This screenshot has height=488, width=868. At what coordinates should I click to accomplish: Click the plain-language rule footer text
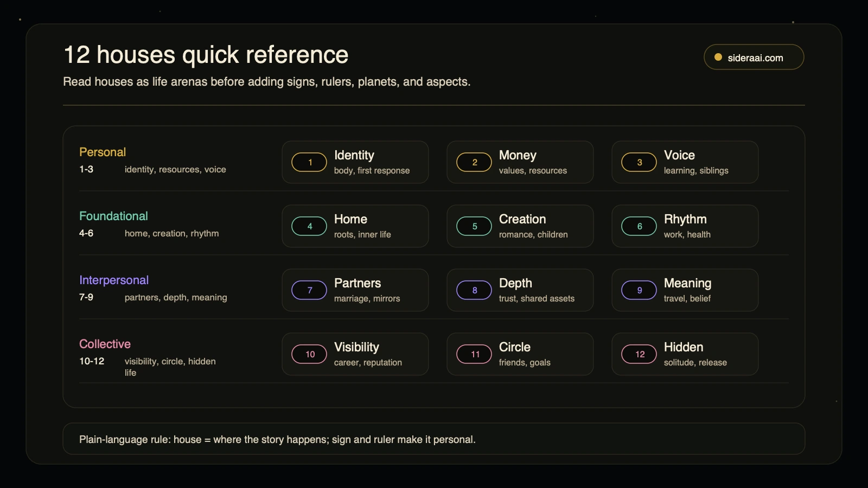pyautogui.click(x=277, y=439)
